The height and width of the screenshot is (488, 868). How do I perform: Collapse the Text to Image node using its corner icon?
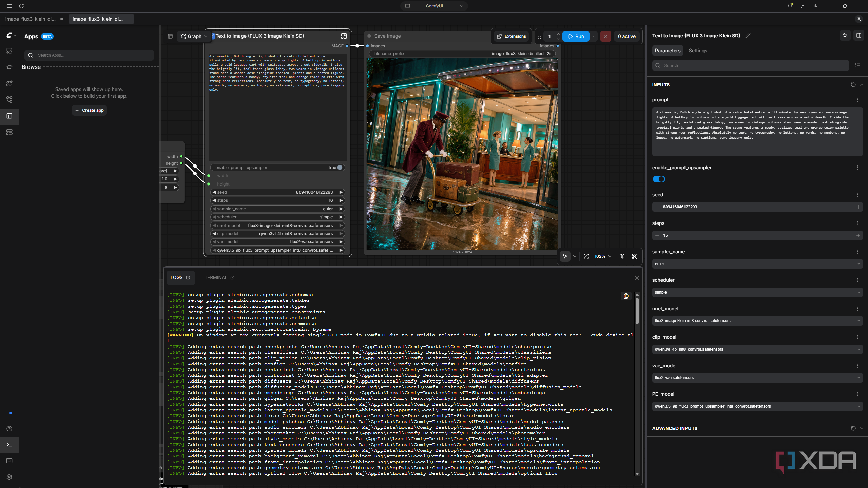click(344, 36)
